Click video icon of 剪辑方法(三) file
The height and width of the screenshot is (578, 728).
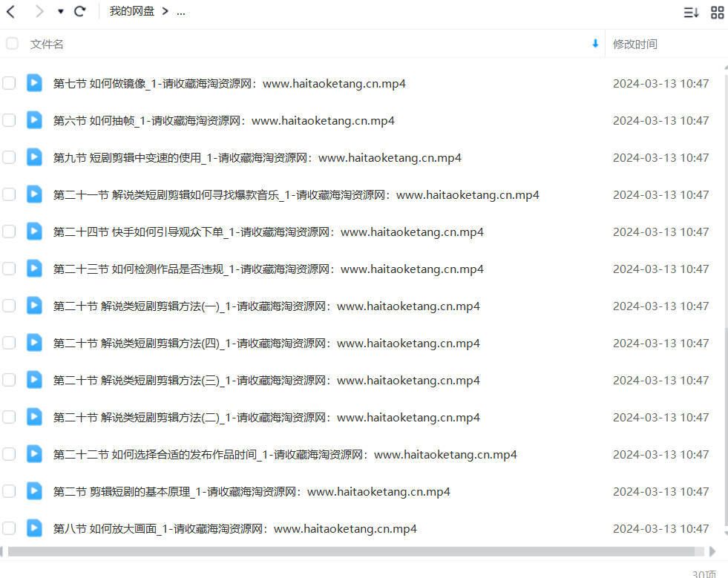point(34,380)
